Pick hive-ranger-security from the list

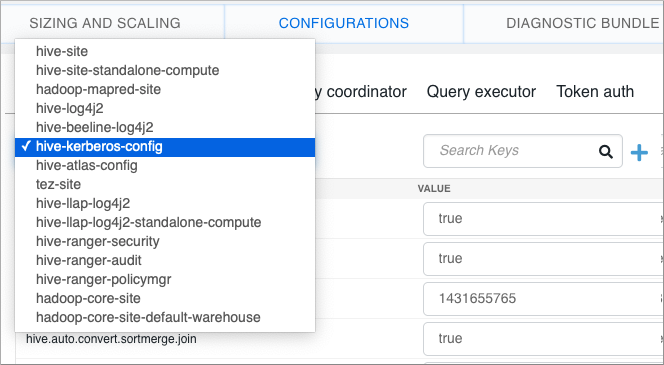tap(165, 241)
